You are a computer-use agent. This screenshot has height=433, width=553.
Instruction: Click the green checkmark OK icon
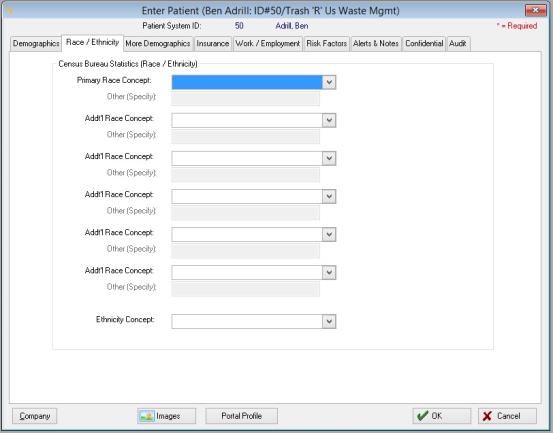pyautogui.click(x=423, y=416)
